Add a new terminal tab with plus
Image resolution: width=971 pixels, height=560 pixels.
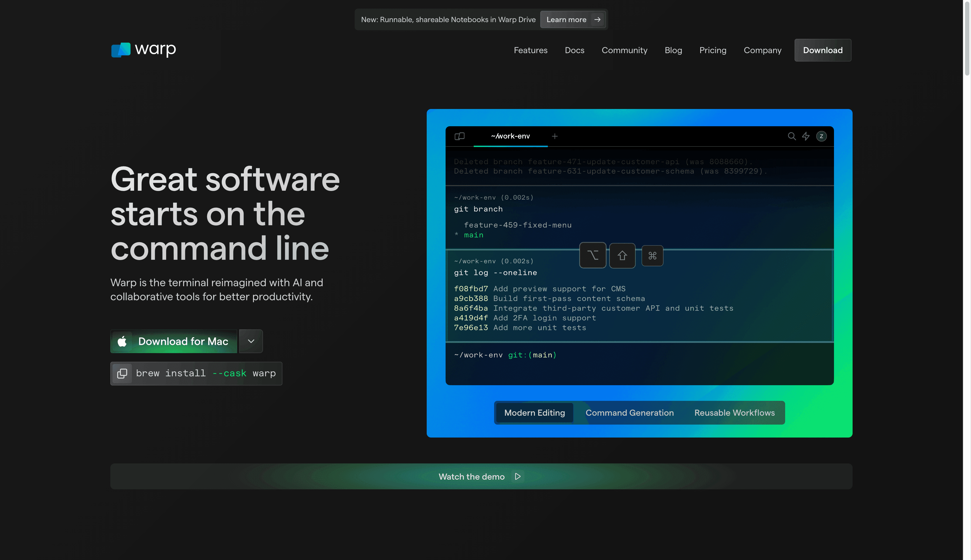[x=555, y=136]
